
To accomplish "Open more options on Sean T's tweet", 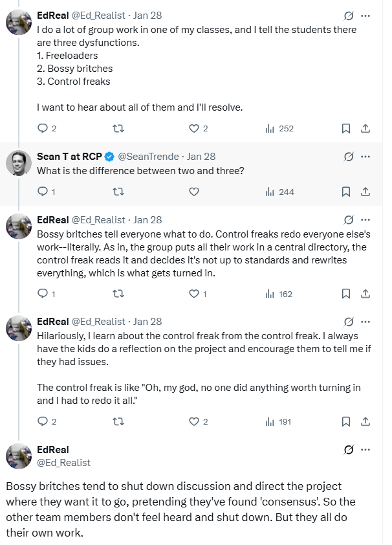I will coord(365,157).
